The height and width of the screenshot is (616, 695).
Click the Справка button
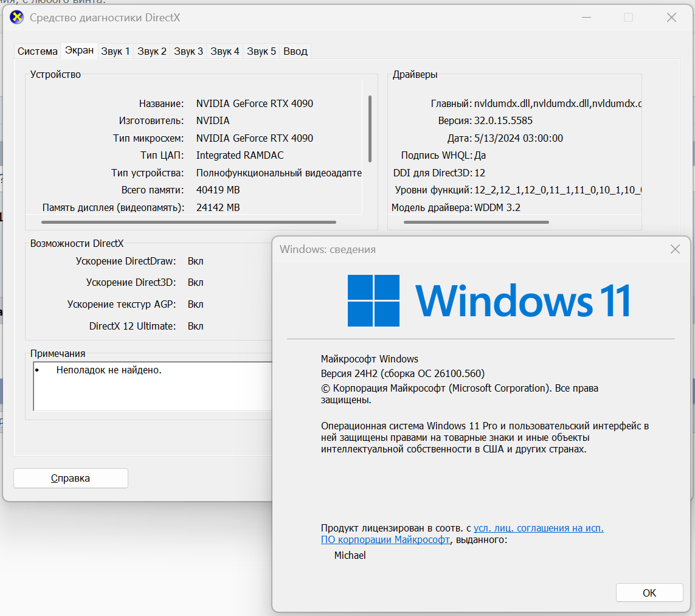pos(71,478)
